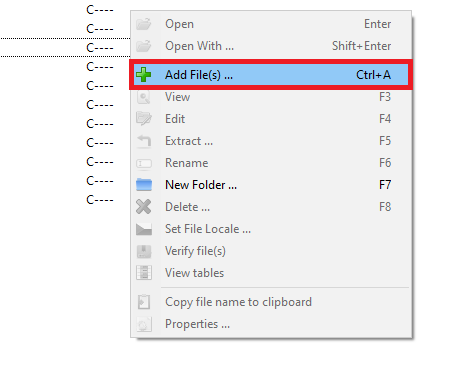Click the View magnifier icon

point(144,97)
